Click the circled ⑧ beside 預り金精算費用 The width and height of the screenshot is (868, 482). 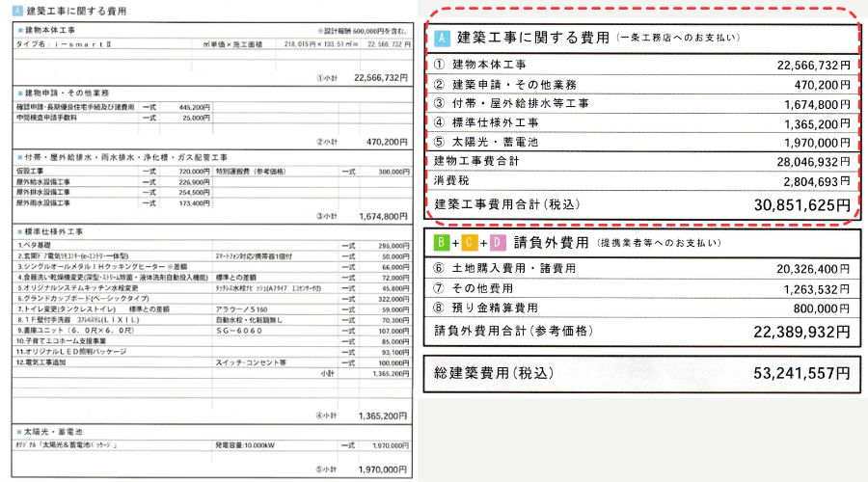[439, 308]
